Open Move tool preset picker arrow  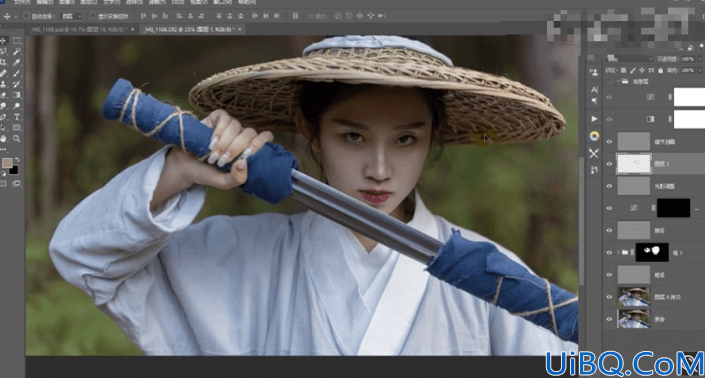point(15,16)
